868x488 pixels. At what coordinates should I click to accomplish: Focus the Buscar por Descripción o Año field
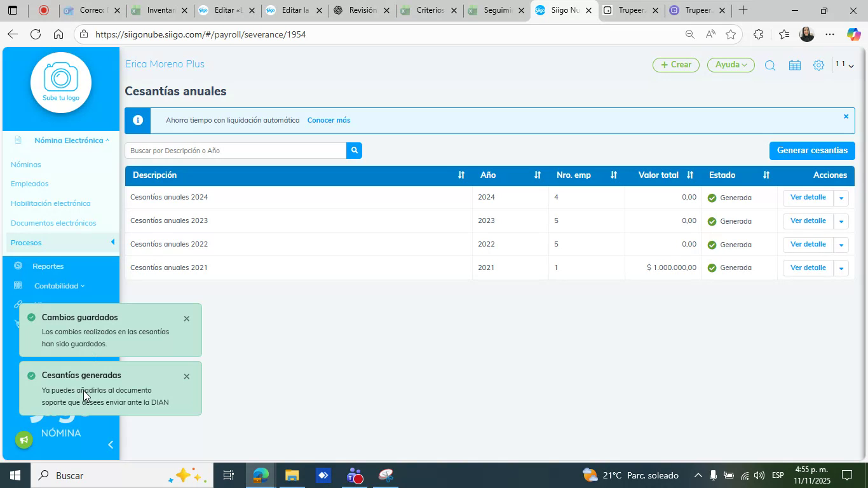[x=236, y=151]
